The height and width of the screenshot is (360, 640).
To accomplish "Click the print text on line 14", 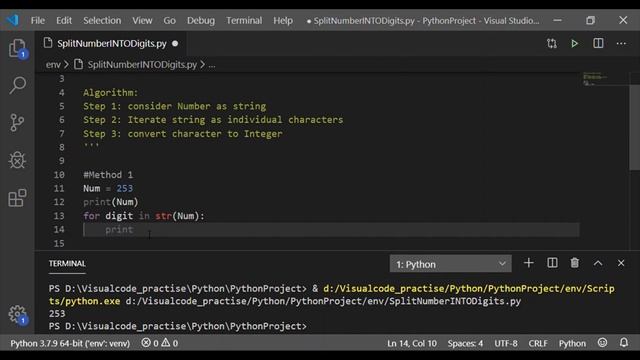I will click(119, 229).
